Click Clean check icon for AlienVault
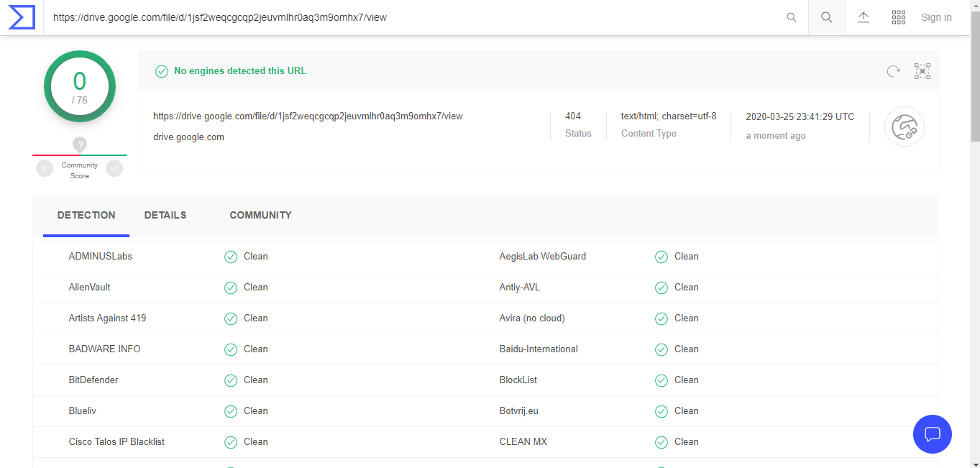Screen dimensions: 980x468 pos(231,288)
